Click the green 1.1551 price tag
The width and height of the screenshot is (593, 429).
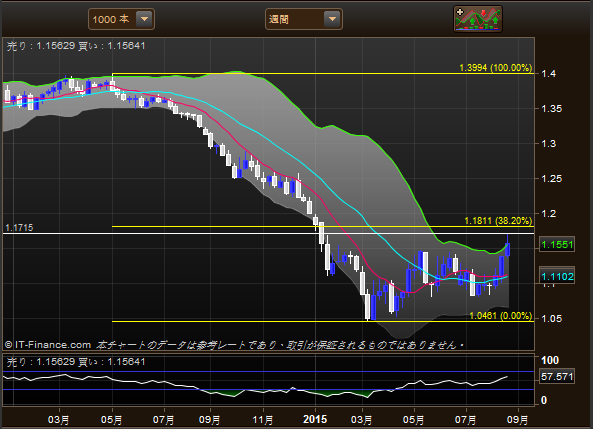[557, 245]
